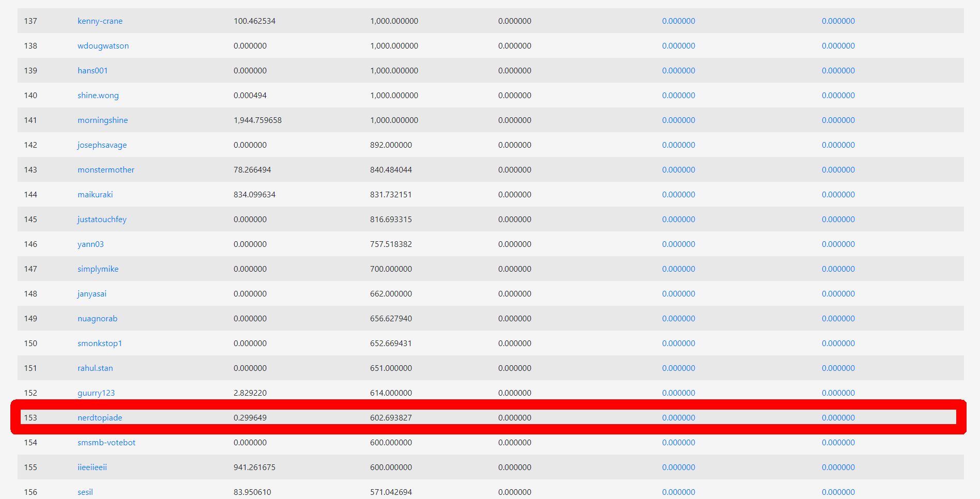Select value 0.000494 in shine.wong row
The width and height of the screenshot is (980, 499).
click(x=250, y=96)
